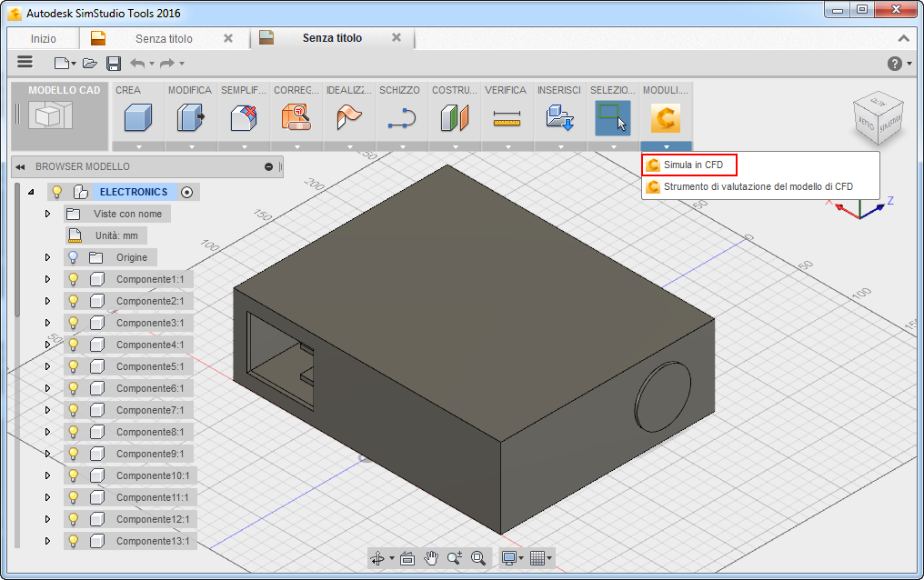This screenshot has width=924, height=580.
Task: Hide Componente13:1 via its lightbulb
Action: click(x=73, y=541)
